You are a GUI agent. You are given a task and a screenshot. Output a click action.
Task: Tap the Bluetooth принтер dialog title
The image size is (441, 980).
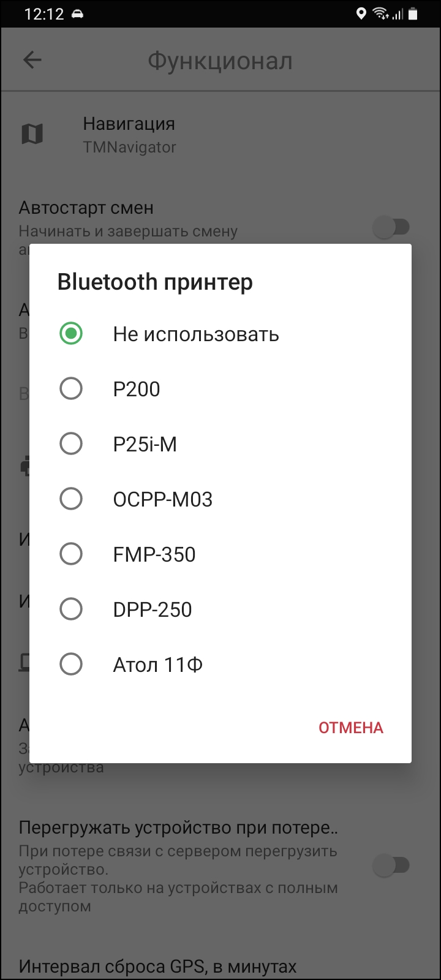tap(155, 282)
